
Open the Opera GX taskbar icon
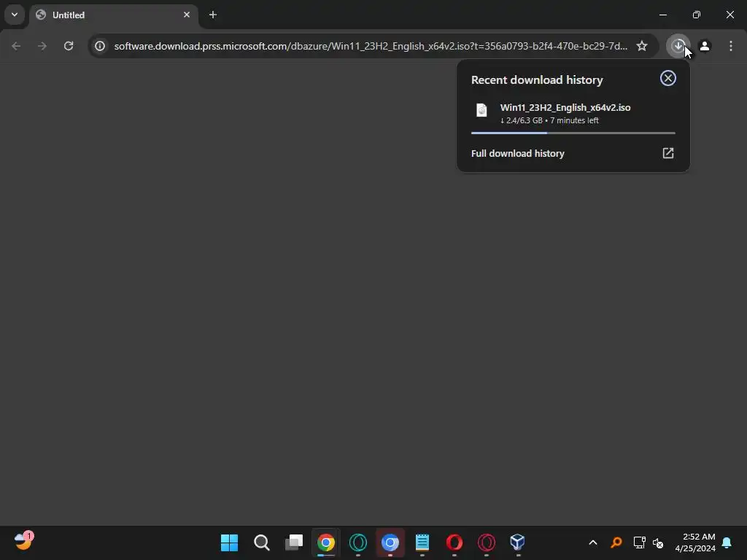tap(487, 542)
